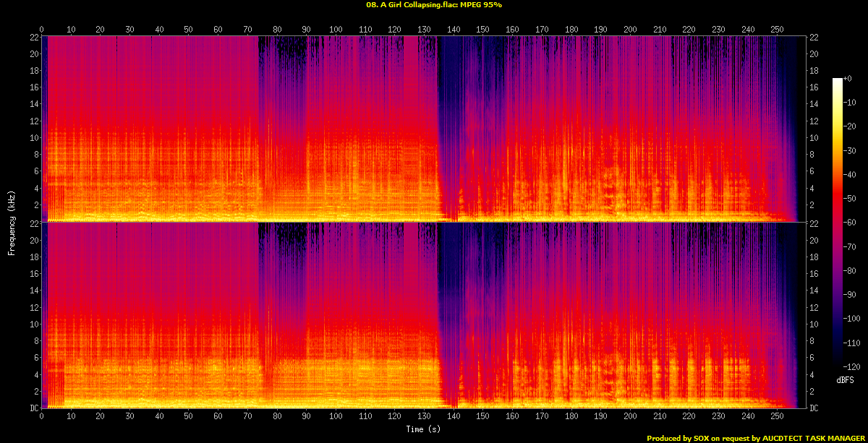The width and height of the screenshot is (868, 443).
Task: Click the 50 second tick on bottom time axis
Action: (x=188, y=416)
